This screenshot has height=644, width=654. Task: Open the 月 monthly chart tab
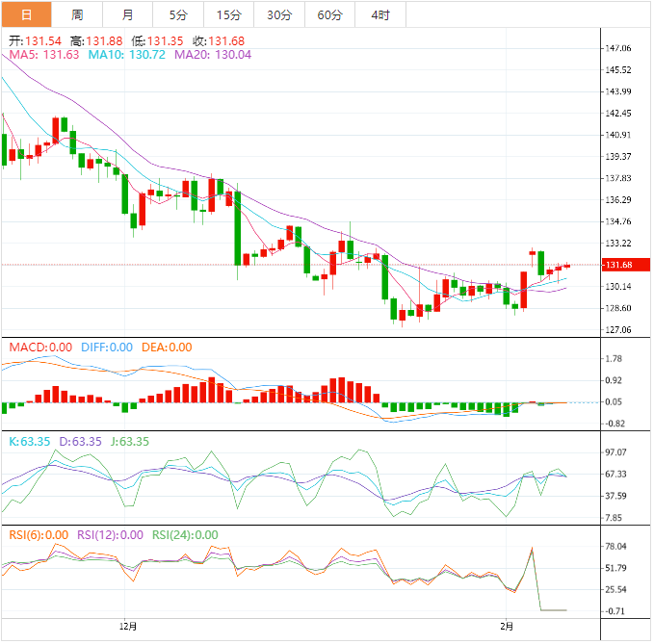coord(128,14)
